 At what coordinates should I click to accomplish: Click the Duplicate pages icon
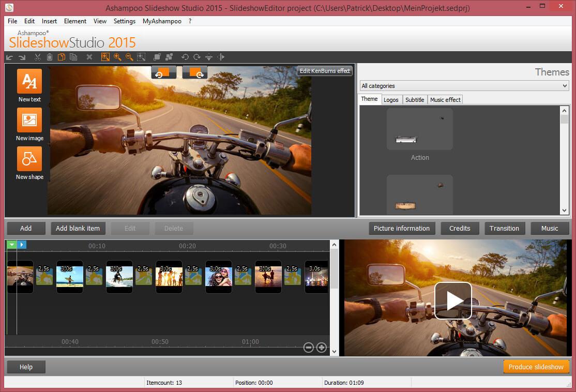(73, 57)
